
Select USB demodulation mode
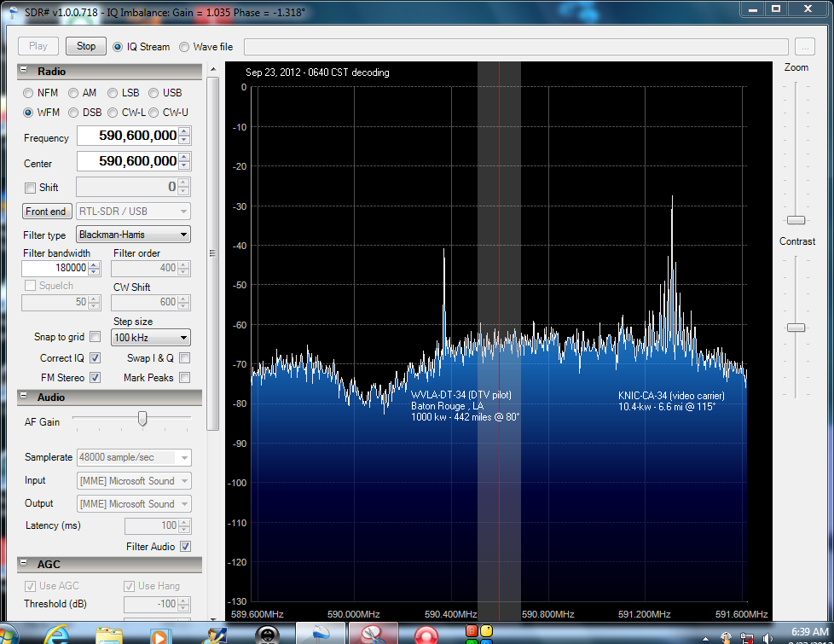pyautogui.click(x=153, y=93)
